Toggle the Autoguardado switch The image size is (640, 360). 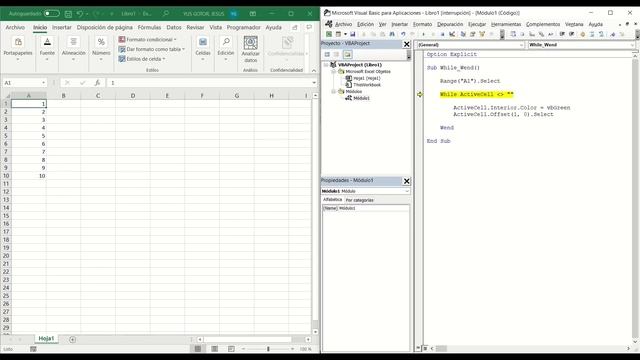[x=51, y=13]
